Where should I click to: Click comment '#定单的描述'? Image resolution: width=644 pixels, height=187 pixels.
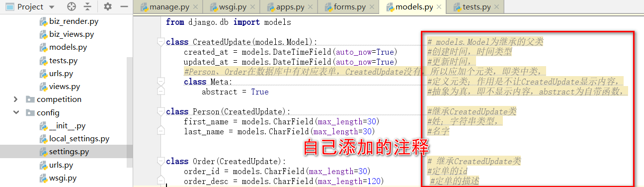(455, 182)
